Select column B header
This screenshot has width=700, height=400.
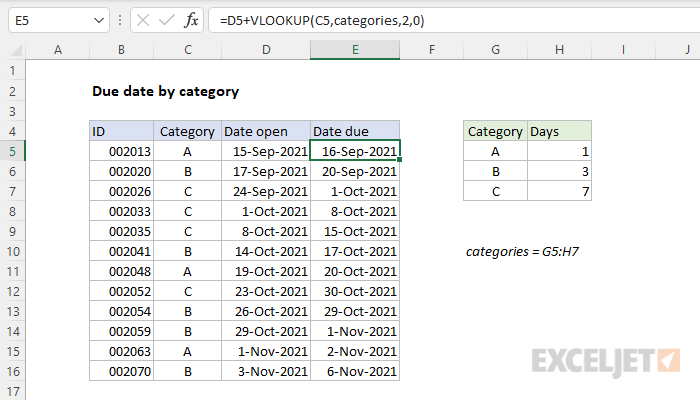coord(121,50)
